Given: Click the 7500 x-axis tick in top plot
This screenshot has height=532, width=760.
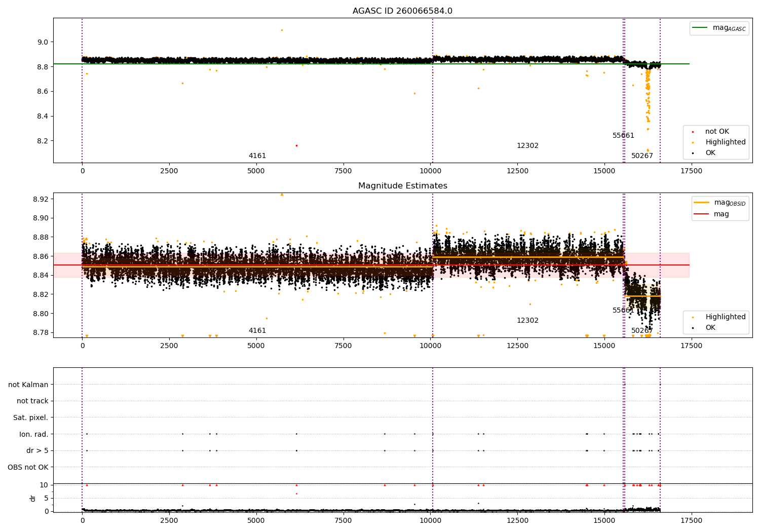Looking at the screenshot, I should [x=343, y=171].
